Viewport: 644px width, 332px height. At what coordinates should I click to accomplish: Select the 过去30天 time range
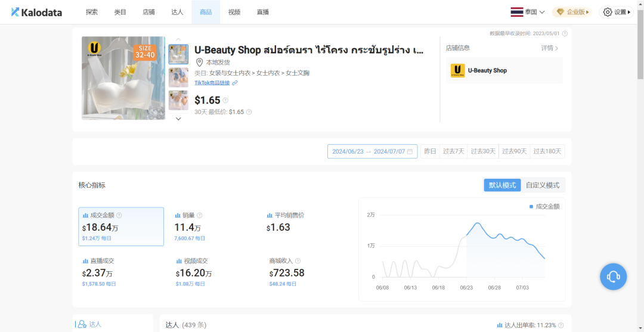click(x=483, y=151)
